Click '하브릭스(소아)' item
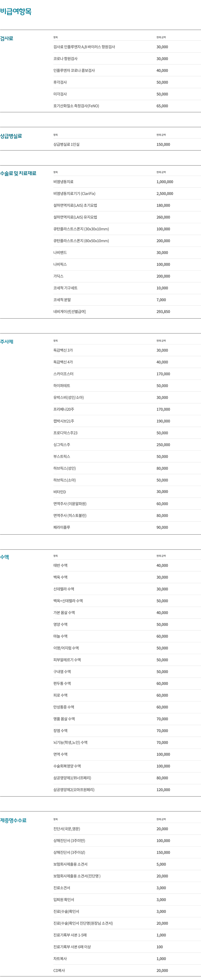201x980 pixels. coord(65,480)
